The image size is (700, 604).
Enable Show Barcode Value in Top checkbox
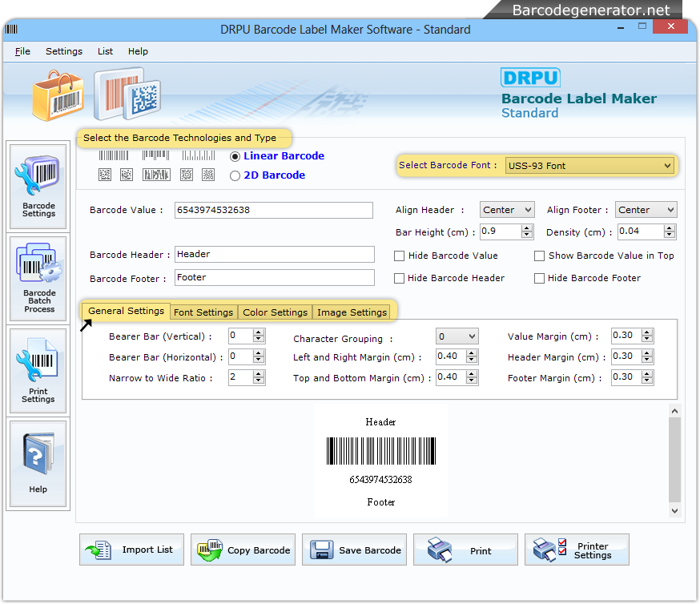(539, 256)
